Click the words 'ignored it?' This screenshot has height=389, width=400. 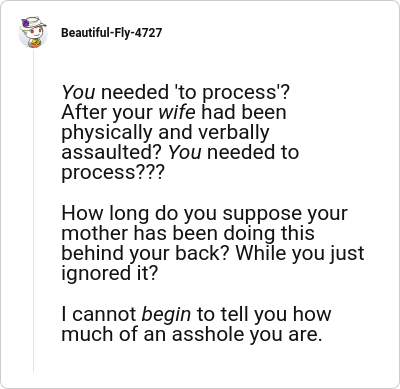(109, 274)
